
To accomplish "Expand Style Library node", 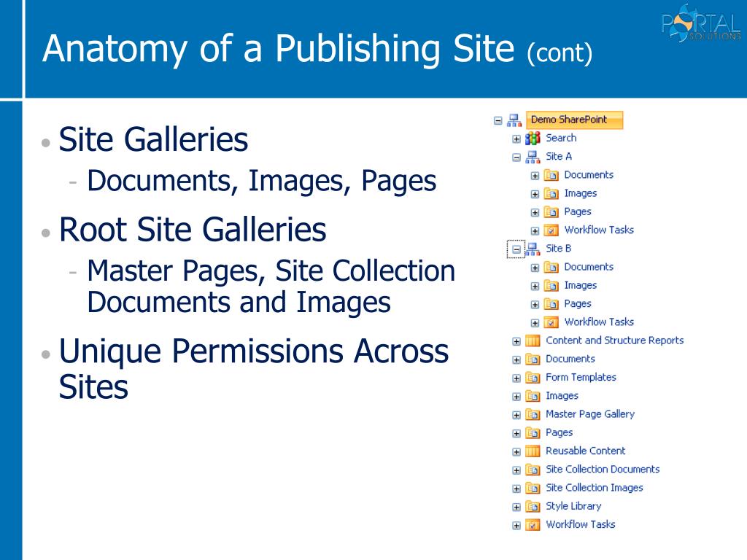I will [x=516, y=507].
